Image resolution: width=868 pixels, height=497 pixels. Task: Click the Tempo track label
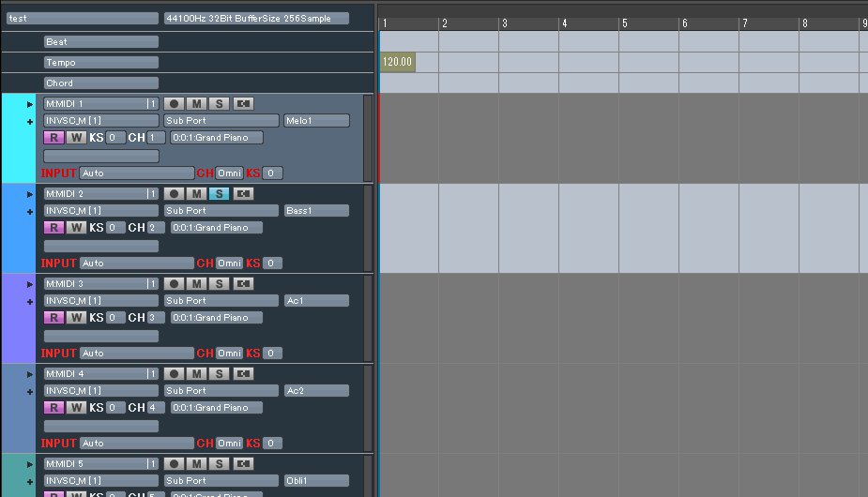[101, 63]
